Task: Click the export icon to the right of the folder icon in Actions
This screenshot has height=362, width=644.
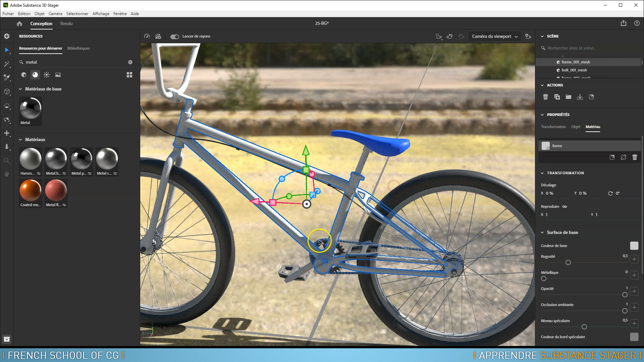Action: coord(580,97)
